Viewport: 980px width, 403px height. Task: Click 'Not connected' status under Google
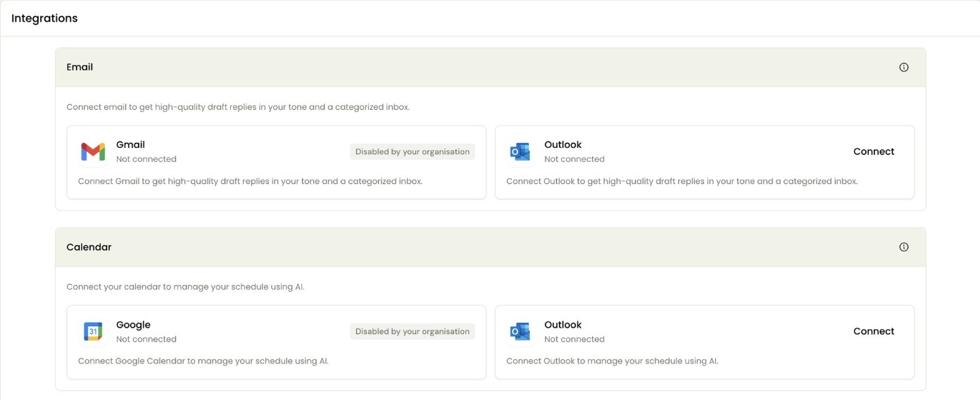point(146,339)
